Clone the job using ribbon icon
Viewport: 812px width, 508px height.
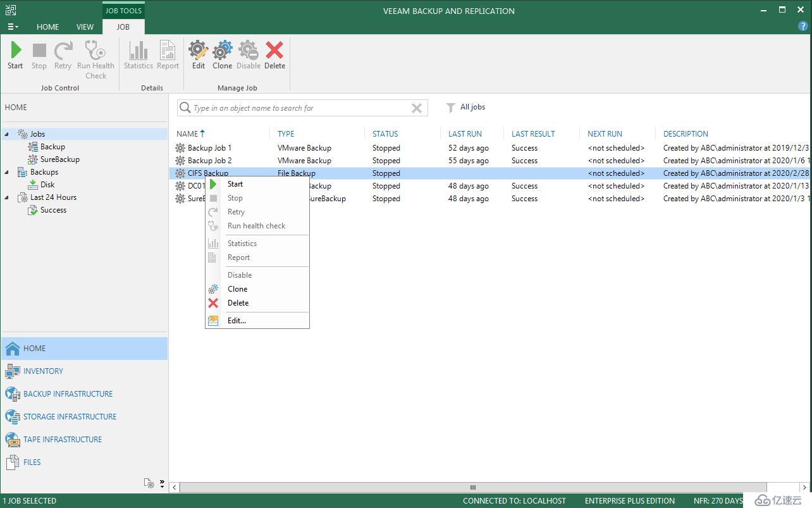coord(222,51)
